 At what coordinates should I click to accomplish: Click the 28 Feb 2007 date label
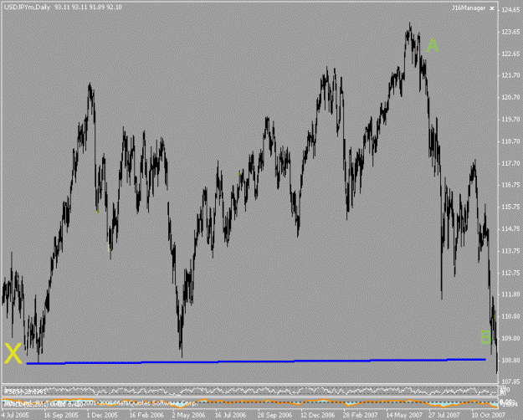point(361,415)
